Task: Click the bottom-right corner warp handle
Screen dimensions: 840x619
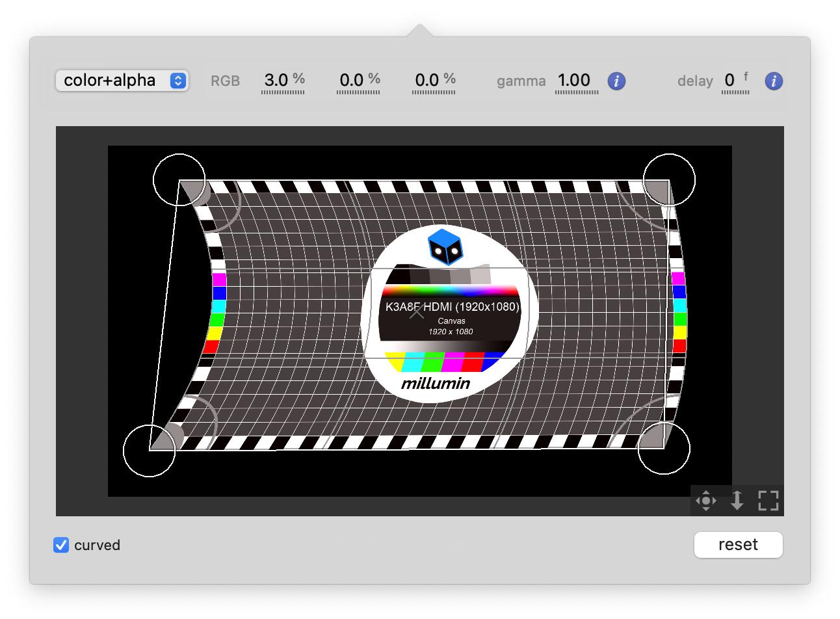Action: (663, 449)
